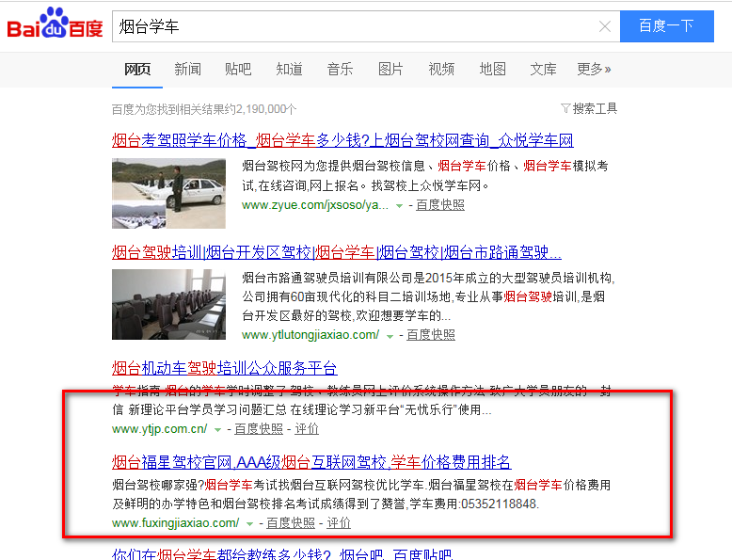Screen dimensions: 732x560
Task: Go to the 地图 tab
Action: (x=492, y=69)
